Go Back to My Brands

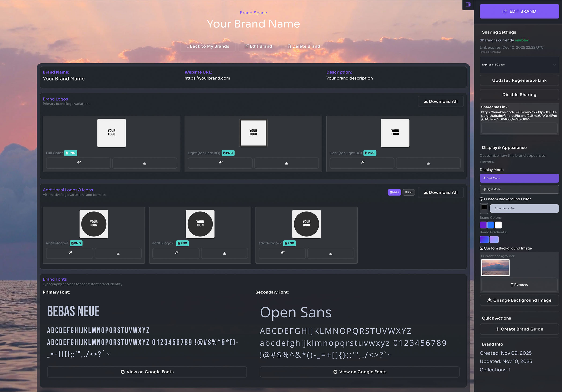click(x=207, y=46)
